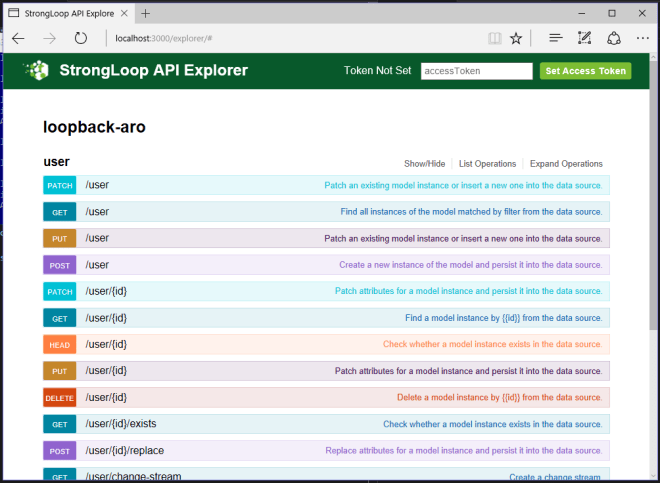Click Show/Hide for user model

click(424, 164)
